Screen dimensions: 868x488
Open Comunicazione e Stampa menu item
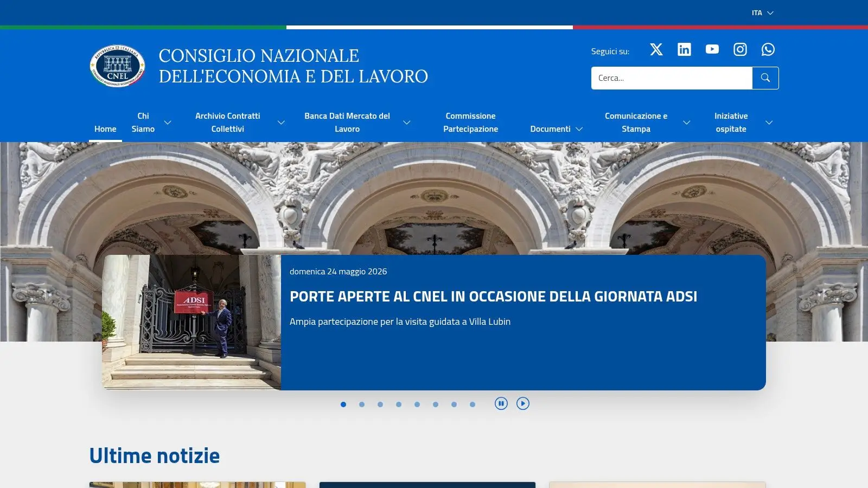coord(636,123)
